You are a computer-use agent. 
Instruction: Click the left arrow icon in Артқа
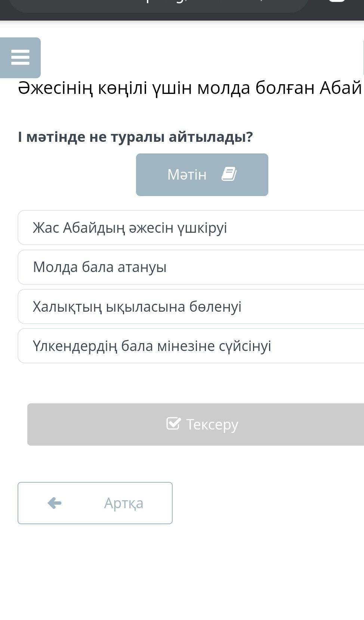click(55, 503)
